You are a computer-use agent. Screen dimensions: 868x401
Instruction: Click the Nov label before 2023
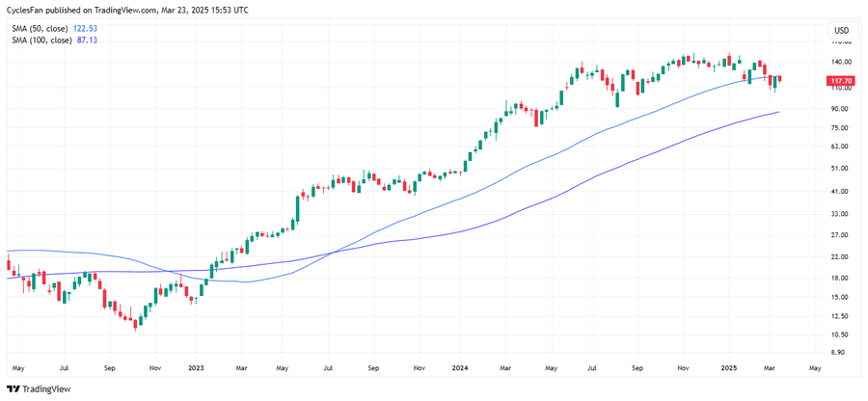pos(154,368)
